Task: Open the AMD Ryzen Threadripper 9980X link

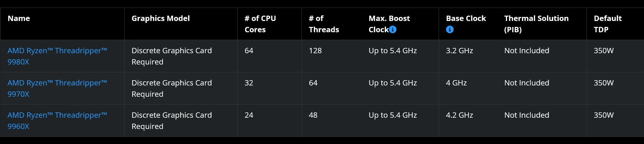Action: click(x=57, y=56)
